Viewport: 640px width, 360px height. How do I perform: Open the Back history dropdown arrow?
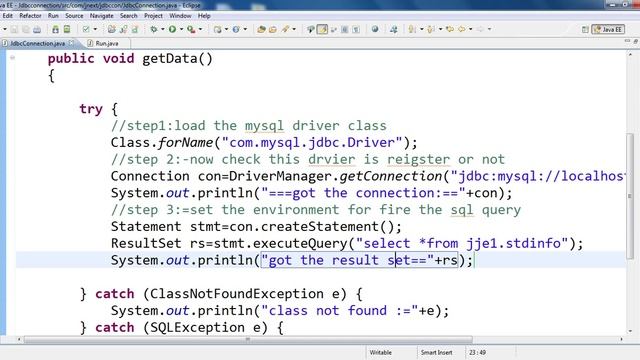click(471, 29)
